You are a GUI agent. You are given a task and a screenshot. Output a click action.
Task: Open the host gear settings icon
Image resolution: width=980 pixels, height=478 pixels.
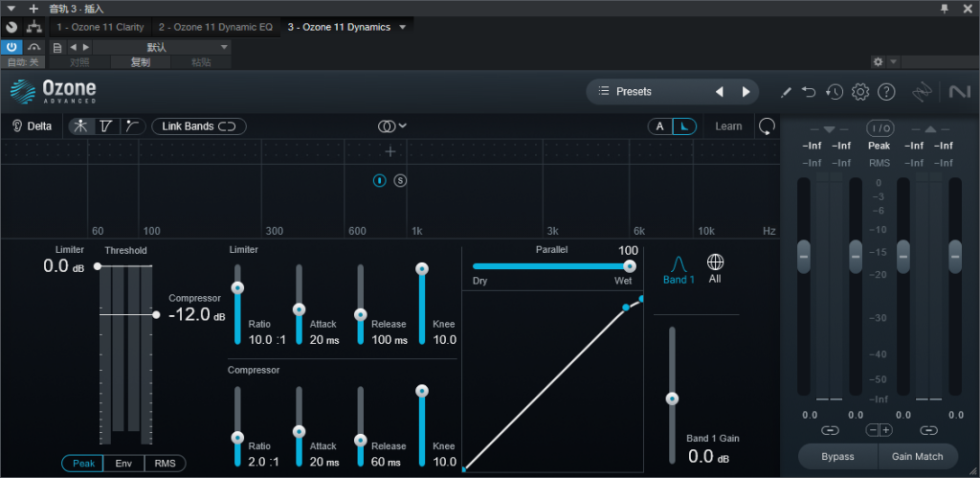pyautogui.click(x=879, y=62)
